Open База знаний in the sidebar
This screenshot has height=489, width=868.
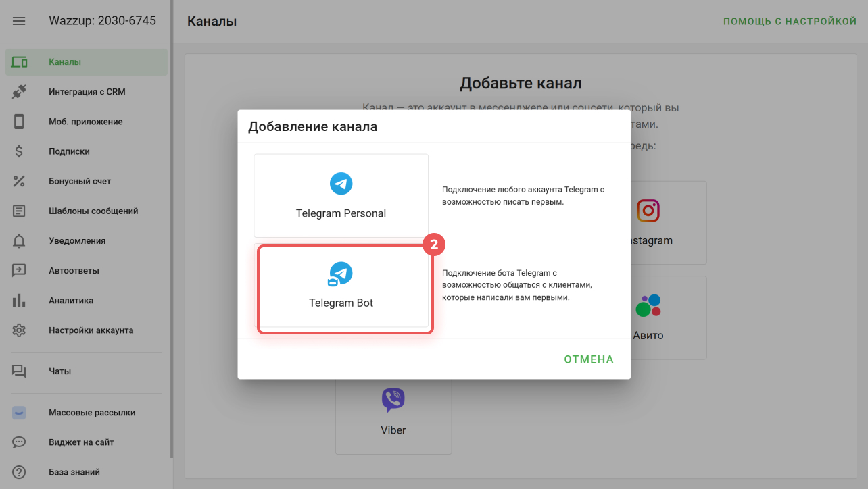(87, 472)
